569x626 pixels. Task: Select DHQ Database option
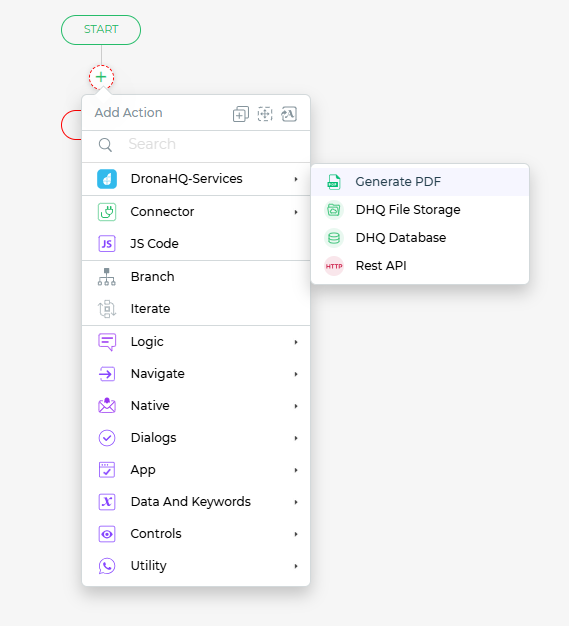(420, 238)
